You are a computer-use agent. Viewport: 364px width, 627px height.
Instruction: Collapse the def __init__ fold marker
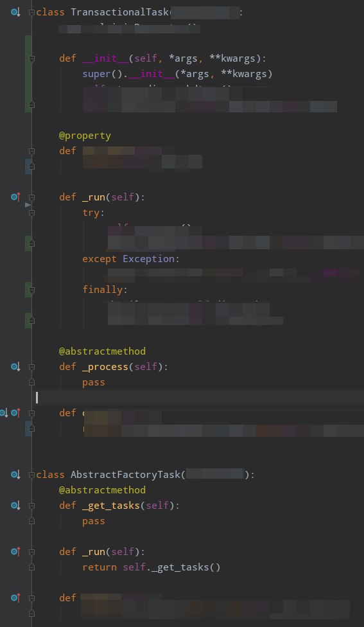pyautogui.click(x=31, y=59)
